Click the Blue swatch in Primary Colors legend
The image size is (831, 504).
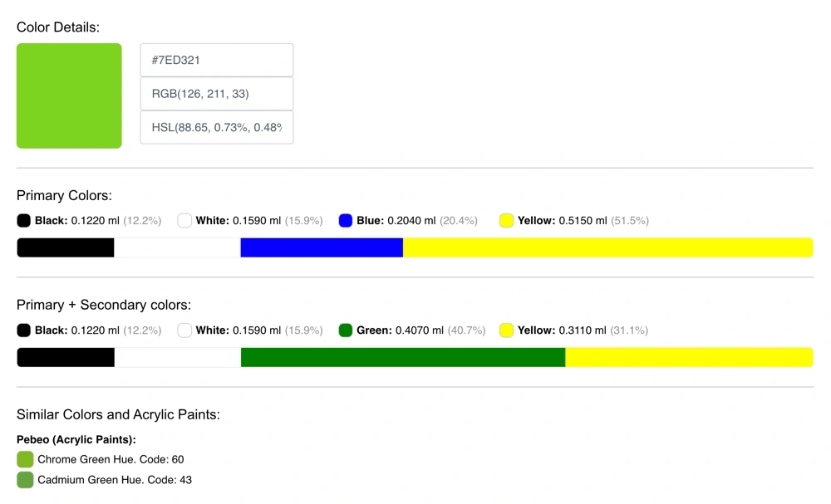346,221
